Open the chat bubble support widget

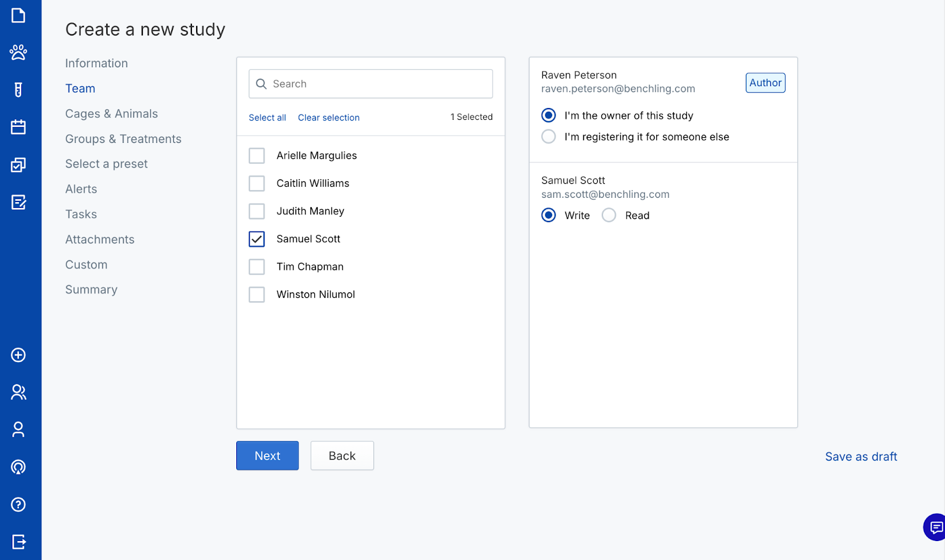(x=936, y=527)
